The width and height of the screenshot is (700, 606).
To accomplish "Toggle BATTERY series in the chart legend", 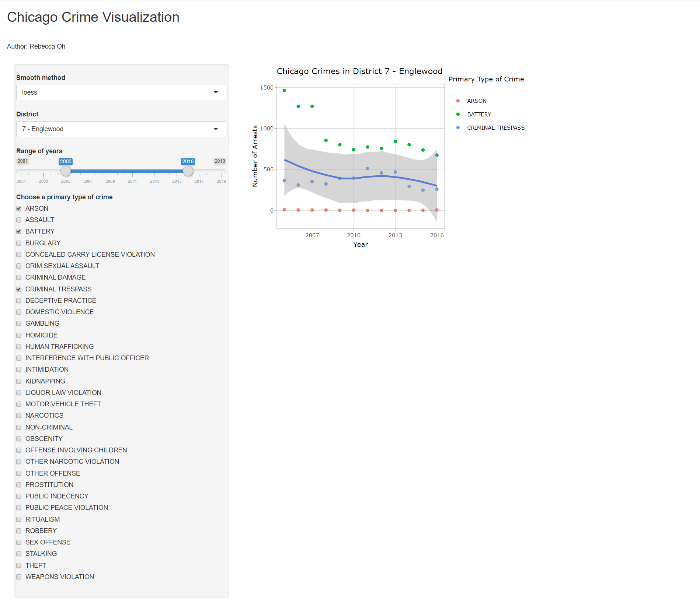I will point(474,115).
